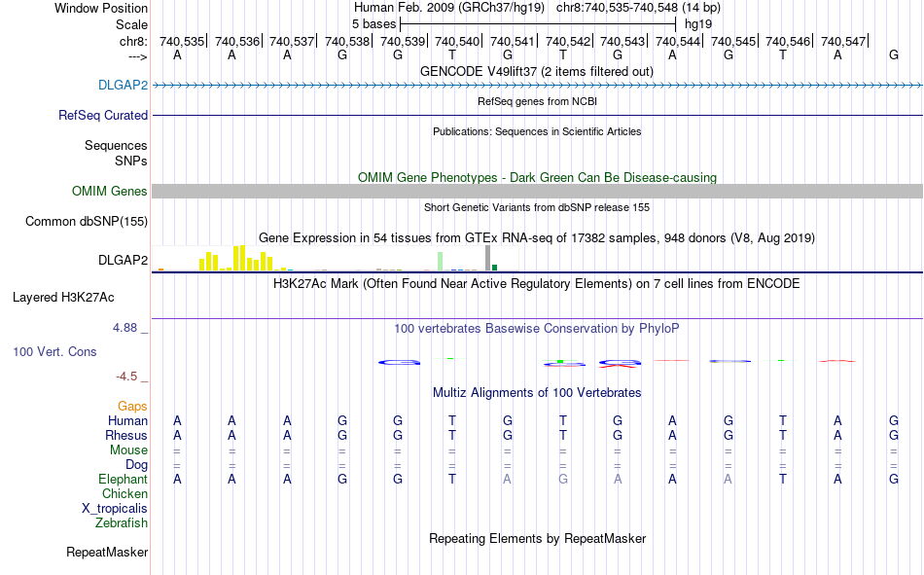The width and height of the screenshot is (924, 575).
Task: Select the OMIM Genes track label
Action: coord(109,191)
